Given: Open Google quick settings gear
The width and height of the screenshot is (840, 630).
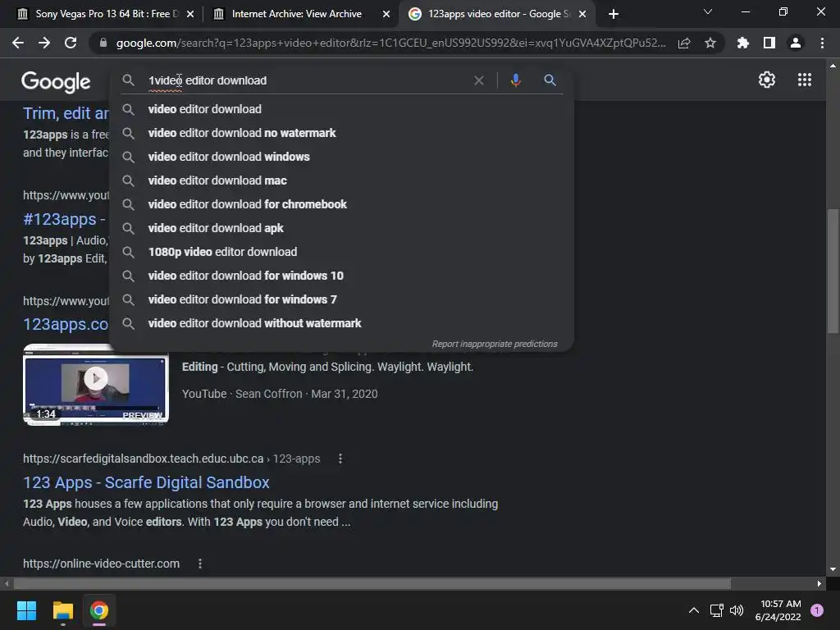Looking at the screenshot, I should click(767, 80).
